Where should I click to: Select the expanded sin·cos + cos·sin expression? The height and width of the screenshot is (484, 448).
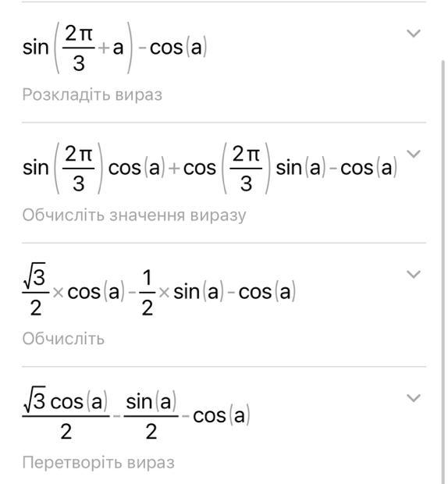pyautogui.click(x=210, y=168)
